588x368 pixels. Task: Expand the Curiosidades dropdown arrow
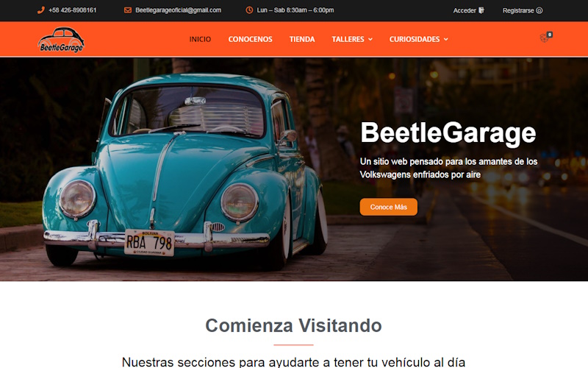point(446,39)
